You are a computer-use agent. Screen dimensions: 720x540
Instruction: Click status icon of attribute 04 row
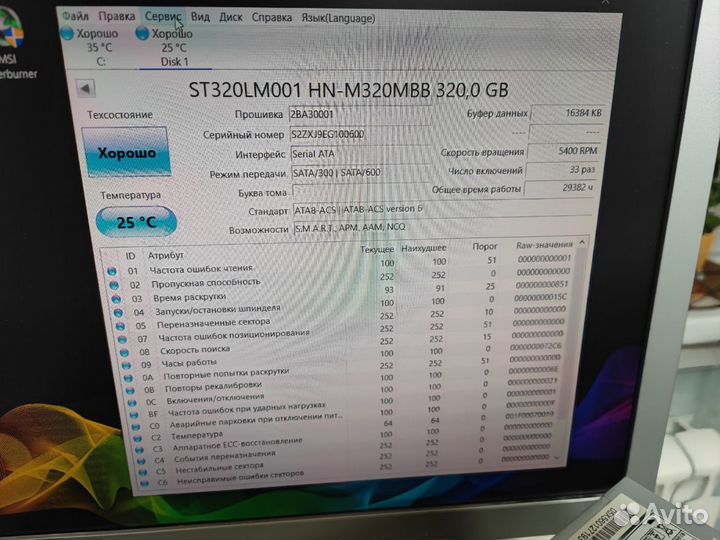(x=118, y=313)
